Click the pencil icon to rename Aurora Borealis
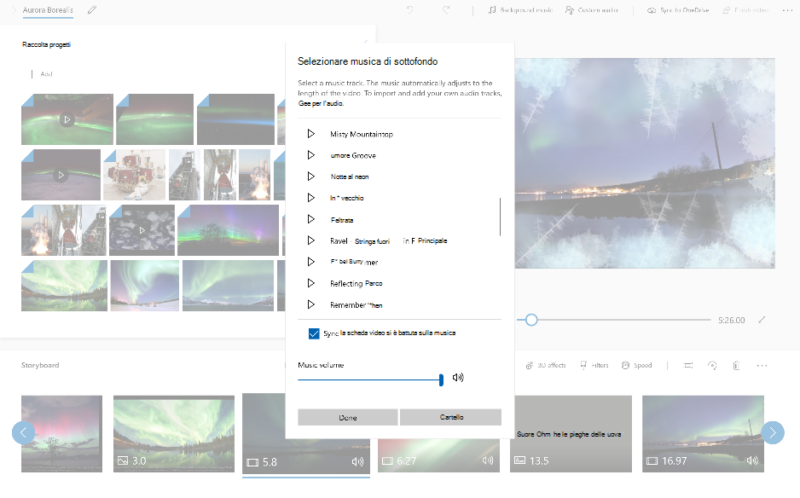This screenshot has height=498, width=800. (x=92, y=10)
